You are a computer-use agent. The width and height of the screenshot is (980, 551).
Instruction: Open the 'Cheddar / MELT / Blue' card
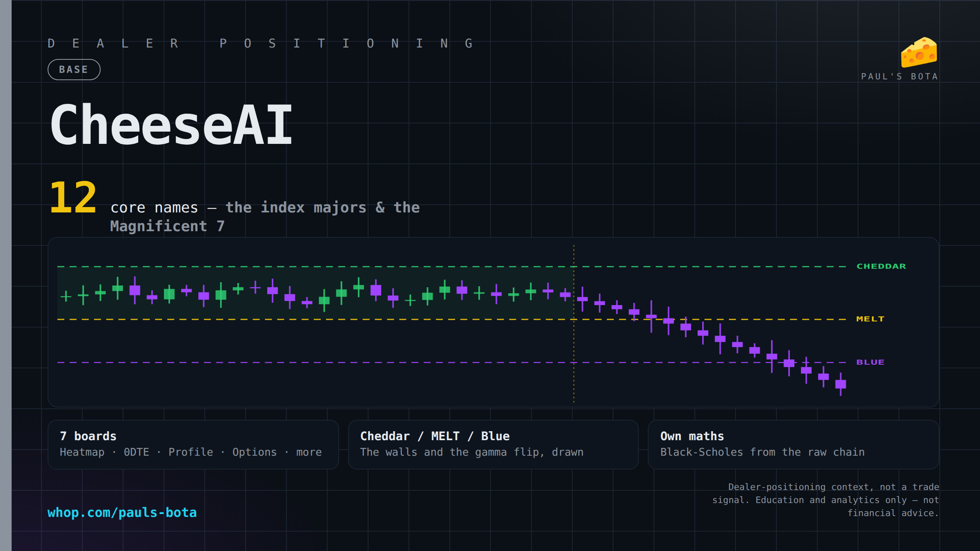click(493, 445)
